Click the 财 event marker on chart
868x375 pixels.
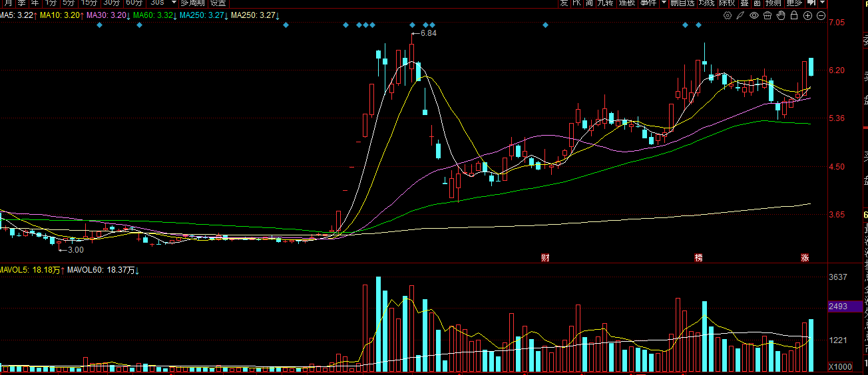545,257
